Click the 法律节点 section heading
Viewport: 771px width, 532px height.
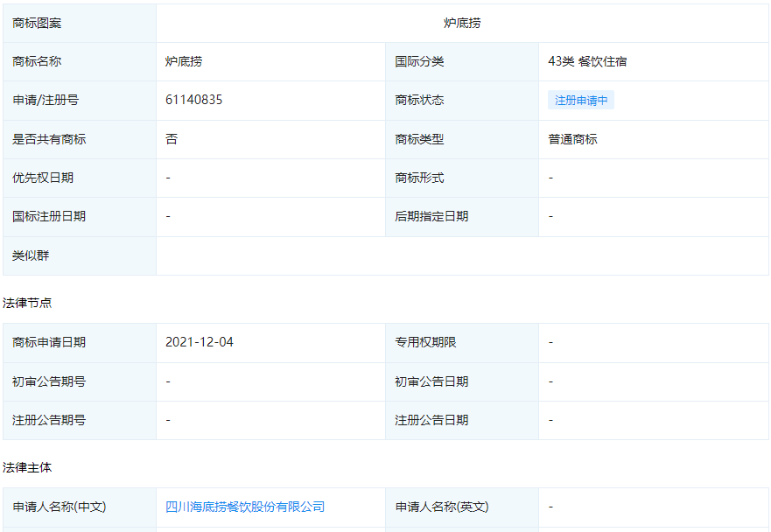27,303
